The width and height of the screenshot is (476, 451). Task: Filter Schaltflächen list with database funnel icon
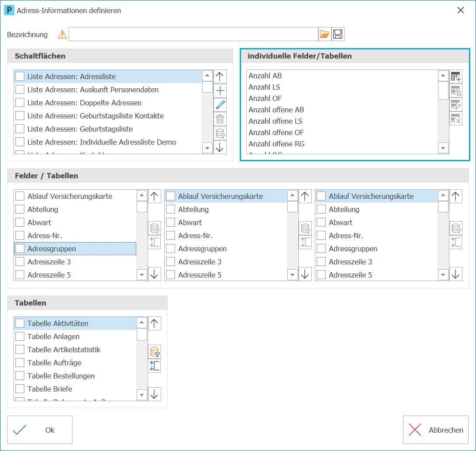pos(220,133)
